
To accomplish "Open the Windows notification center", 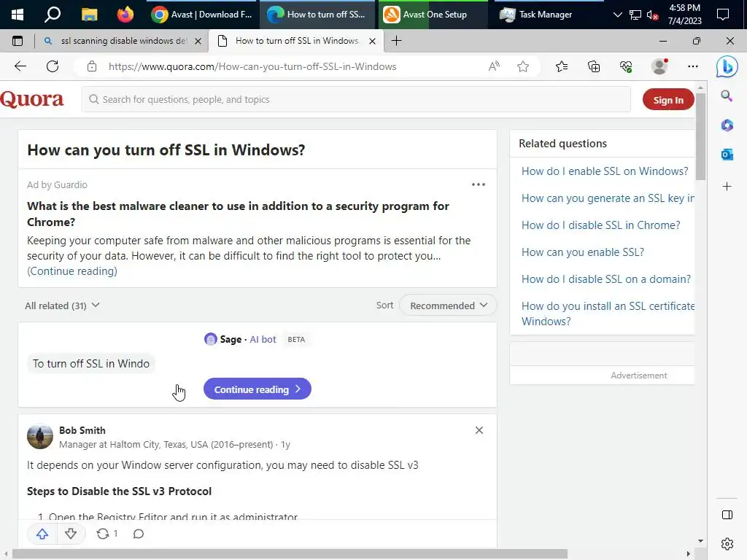I will pos(723,15).
